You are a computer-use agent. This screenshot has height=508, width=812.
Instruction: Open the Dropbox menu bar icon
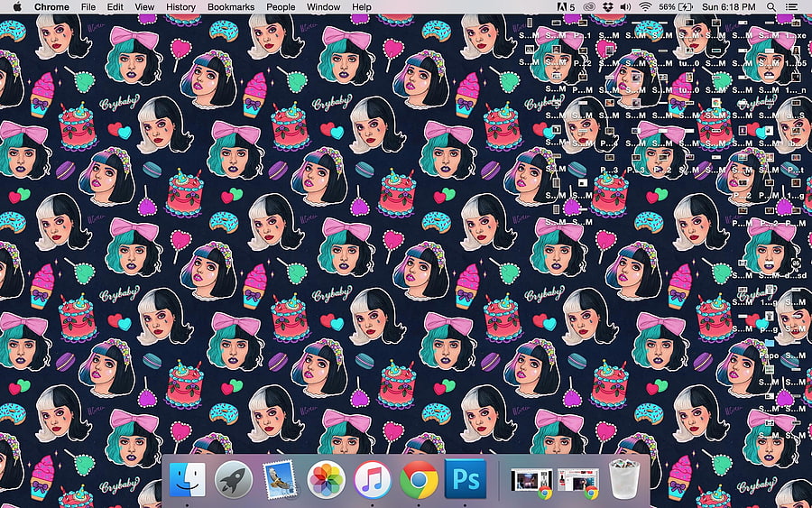608,6
